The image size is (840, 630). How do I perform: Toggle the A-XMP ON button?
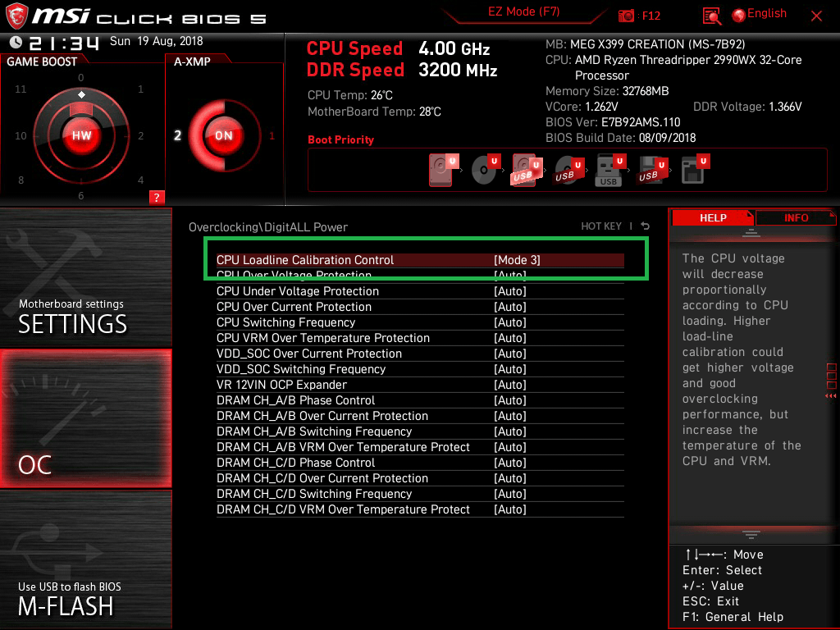pyautogui.click(x=224, y=135)
